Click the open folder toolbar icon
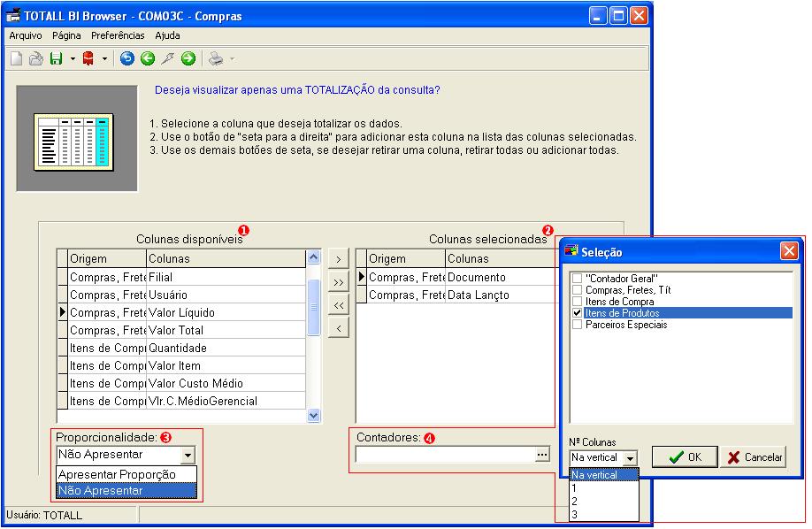The height and width of the screenshot is (529, 812). pyautogui.click(x=35, y=58)
